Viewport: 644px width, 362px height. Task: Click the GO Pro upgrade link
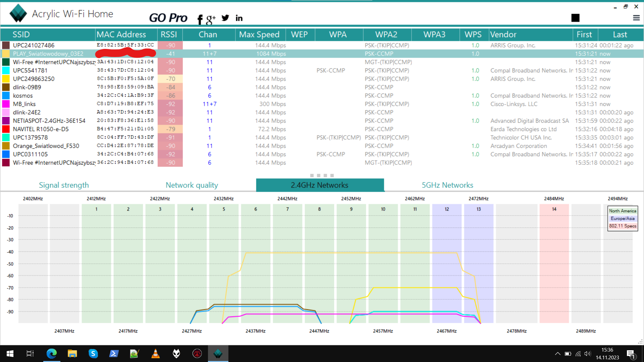(x=168, y=18)
